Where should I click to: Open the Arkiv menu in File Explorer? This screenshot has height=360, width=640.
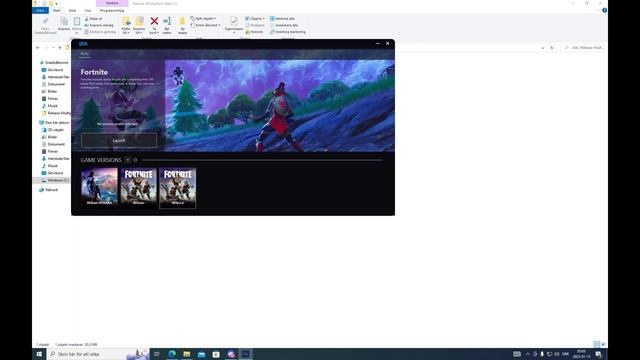[40, 11]
